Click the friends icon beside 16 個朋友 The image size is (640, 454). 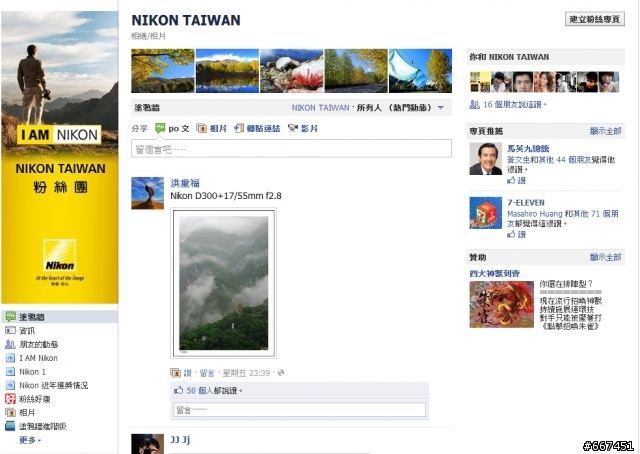pyautogui.click(x=474, y=105)
